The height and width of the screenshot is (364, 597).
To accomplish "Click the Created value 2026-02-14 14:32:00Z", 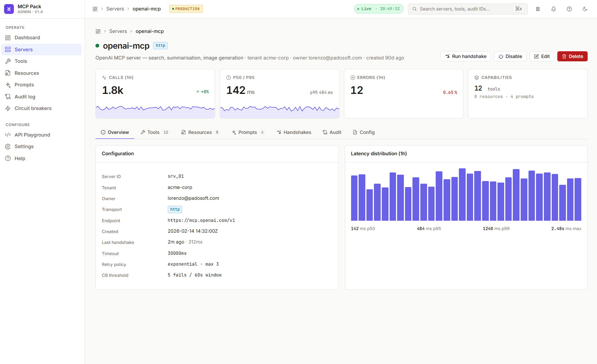I will [x=192, y=231].
